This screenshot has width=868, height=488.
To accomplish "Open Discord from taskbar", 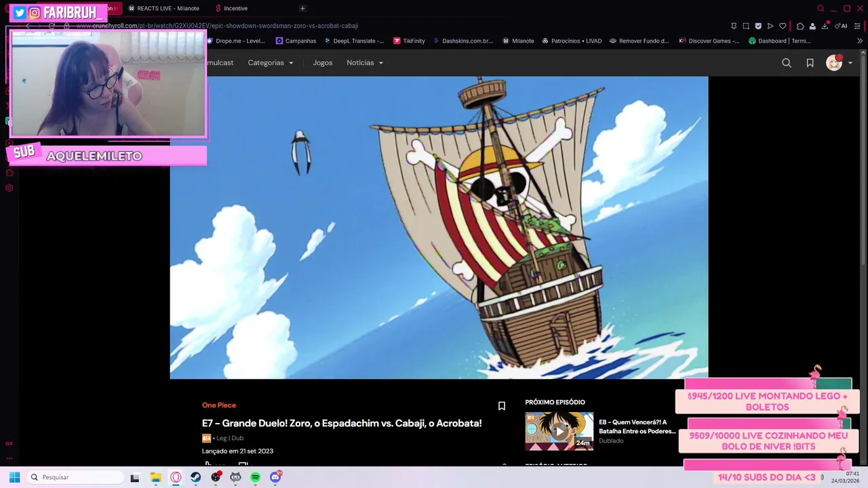I will 275,477.
